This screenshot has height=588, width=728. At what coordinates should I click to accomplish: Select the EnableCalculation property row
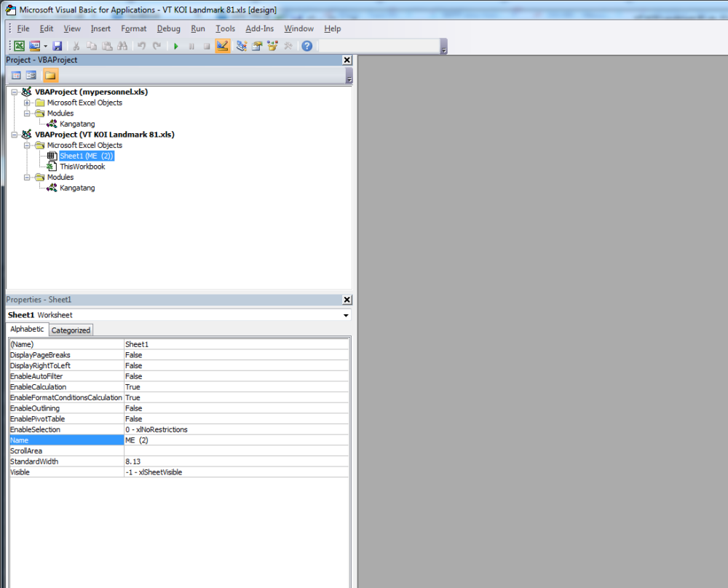click(x=179, y=387)
